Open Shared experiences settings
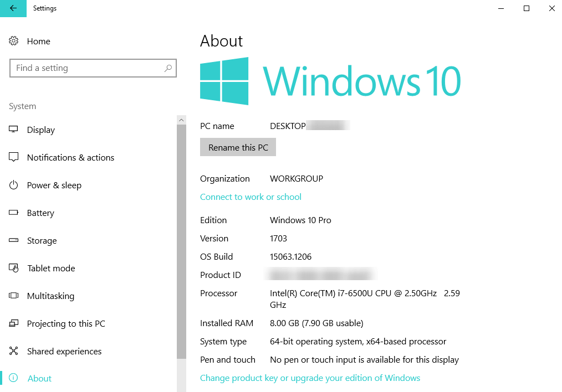Screen dimensions: 562x392 coord(64,351)
